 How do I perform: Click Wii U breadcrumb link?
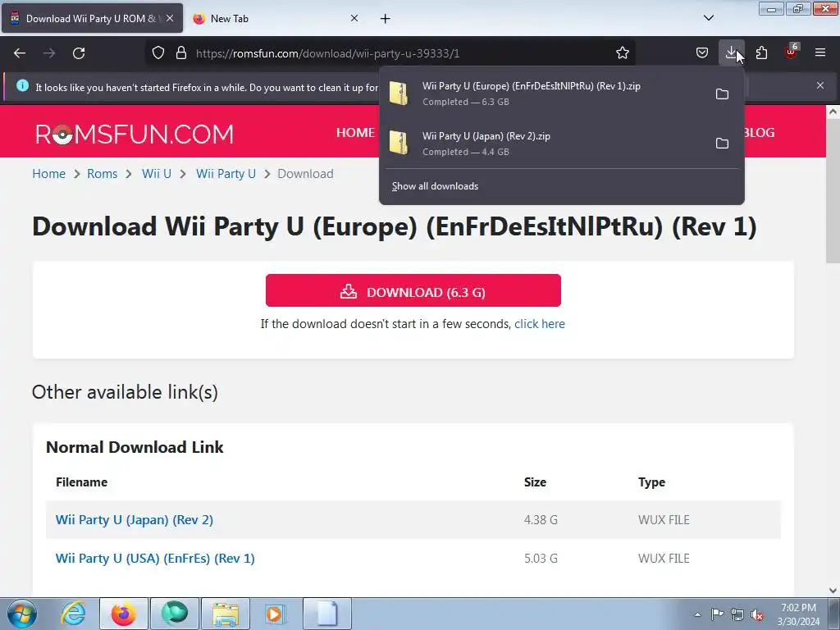[x=157, y=174]
